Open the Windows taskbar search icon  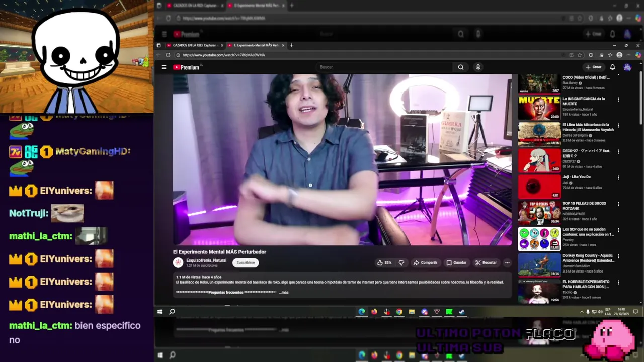172,312
